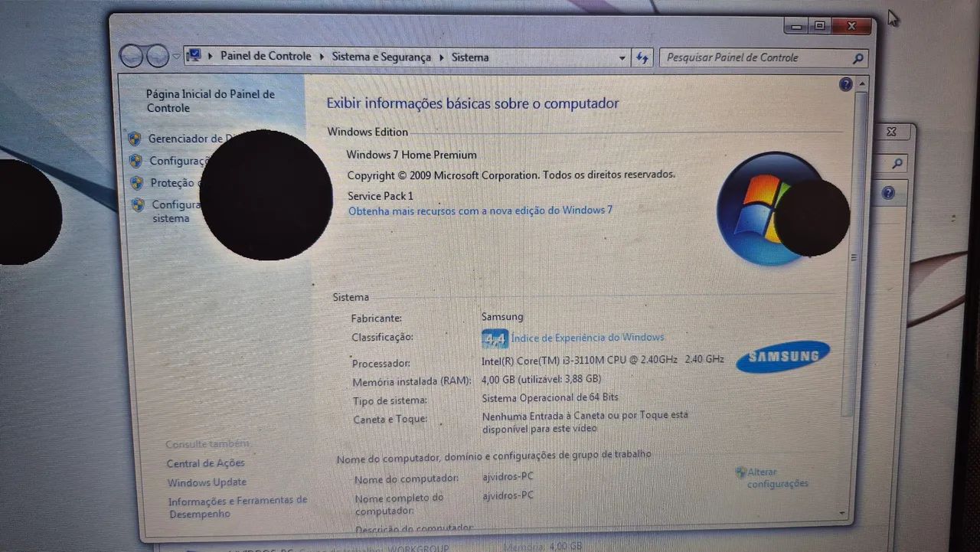Screen dimensions: 980x552
Task: Click the shield icon directly below Gerenciador's shield
Action: 136,161
